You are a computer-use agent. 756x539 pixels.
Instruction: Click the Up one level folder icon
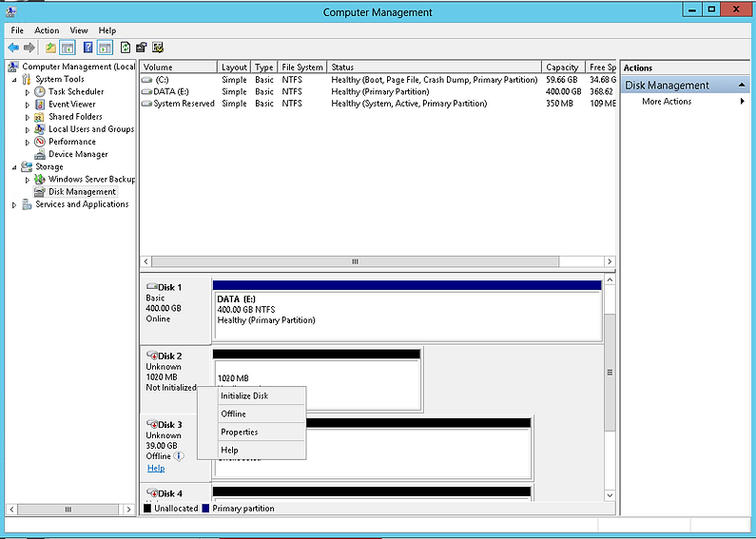pos(50,48)
